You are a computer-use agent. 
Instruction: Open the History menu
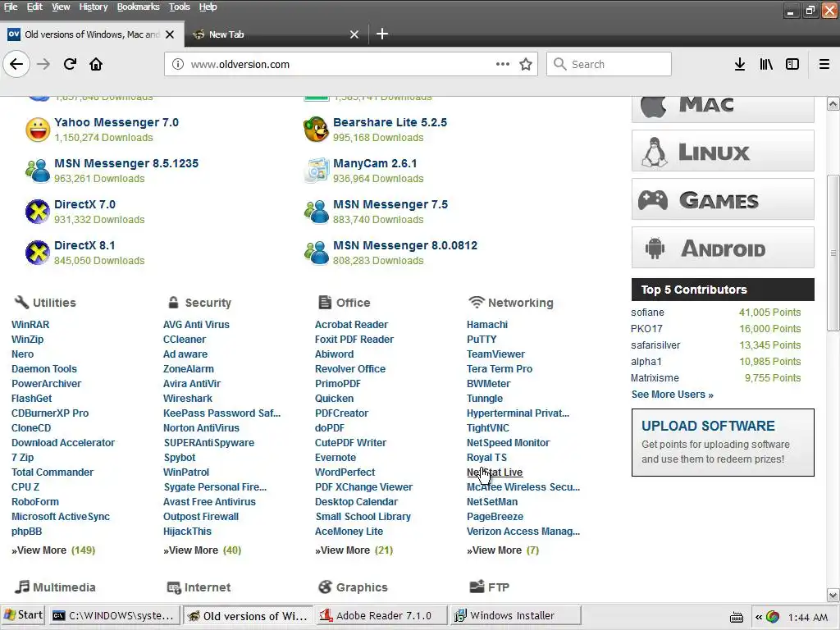(x=94, y=7)
